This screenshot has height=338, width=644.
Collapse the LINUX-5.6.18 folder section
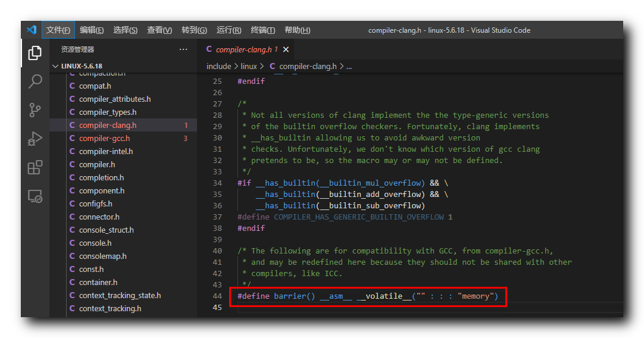point(82,66)
